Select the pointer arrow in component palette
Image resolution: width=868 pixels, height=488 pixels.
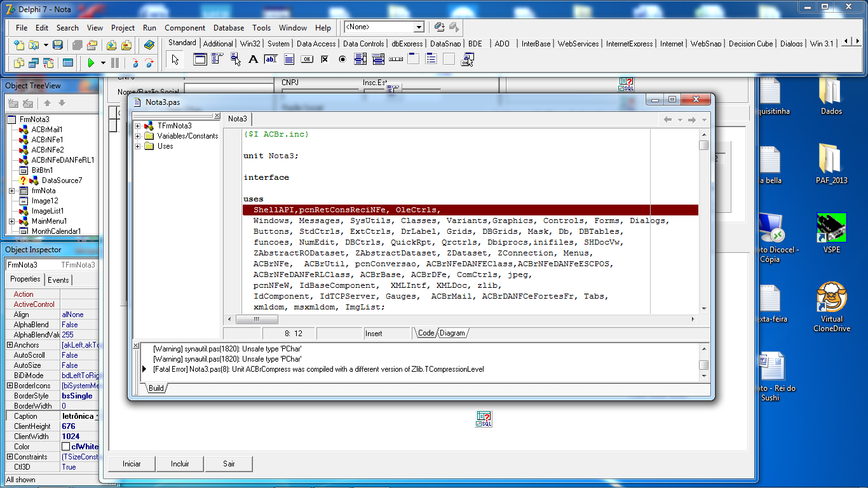coord(175,60)
